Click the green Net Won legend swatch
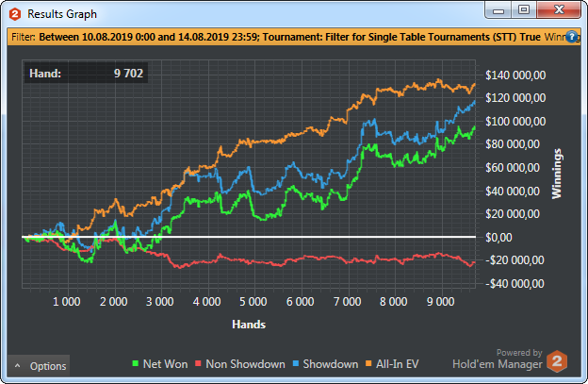588x384 pixels. 136,363
